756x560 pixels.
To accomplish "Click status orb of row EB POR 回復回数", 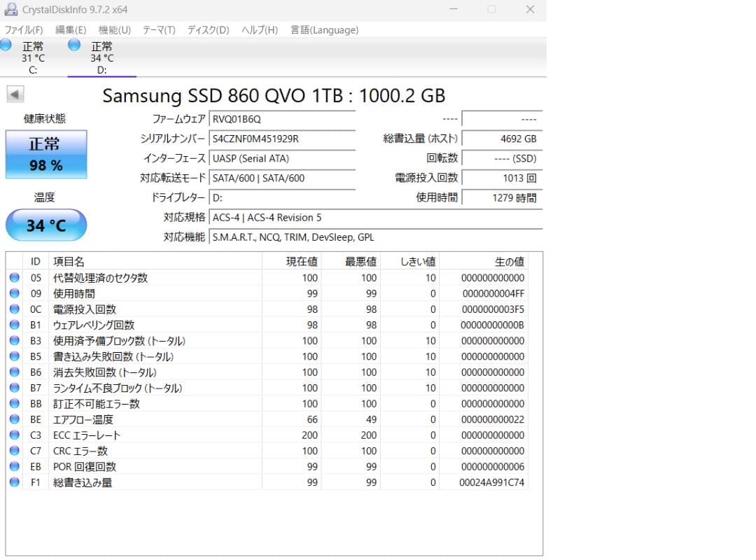I will pyautogui.click(x=15, y=466).
